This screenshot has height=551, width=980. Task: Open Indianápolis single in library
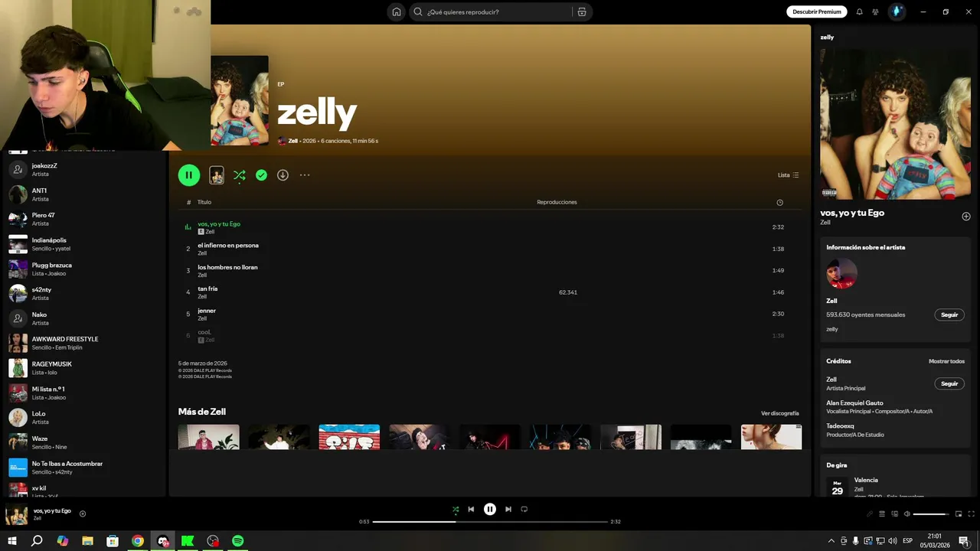click(x=84, y=244)
